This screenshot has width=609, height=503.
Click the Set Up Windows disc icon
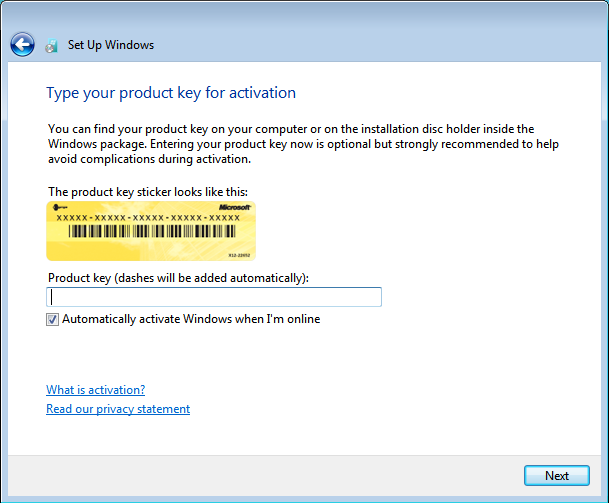51,45
